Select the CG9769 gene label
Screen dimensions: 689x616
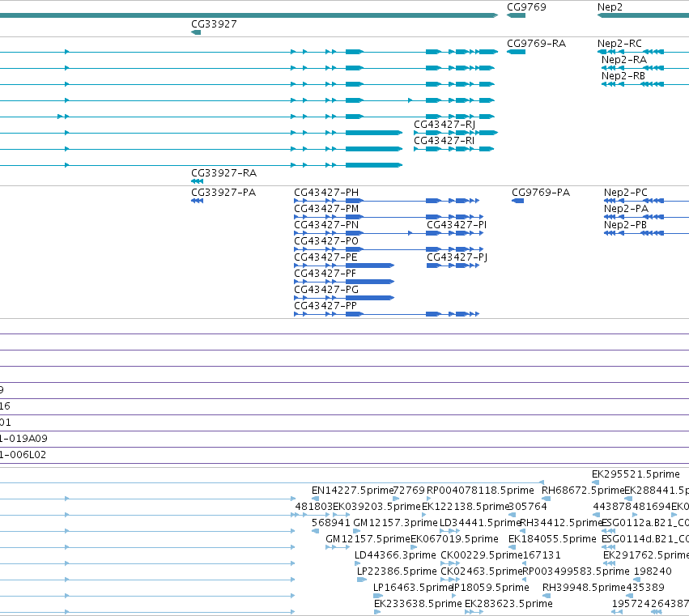(x=526, y=7)
